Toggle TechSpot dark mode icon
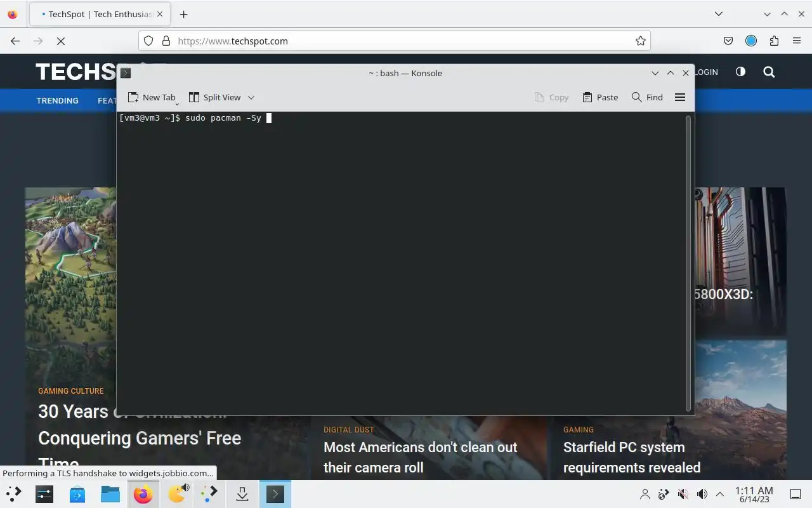Viewport: 812px width, 508px height. click(740, 72)
